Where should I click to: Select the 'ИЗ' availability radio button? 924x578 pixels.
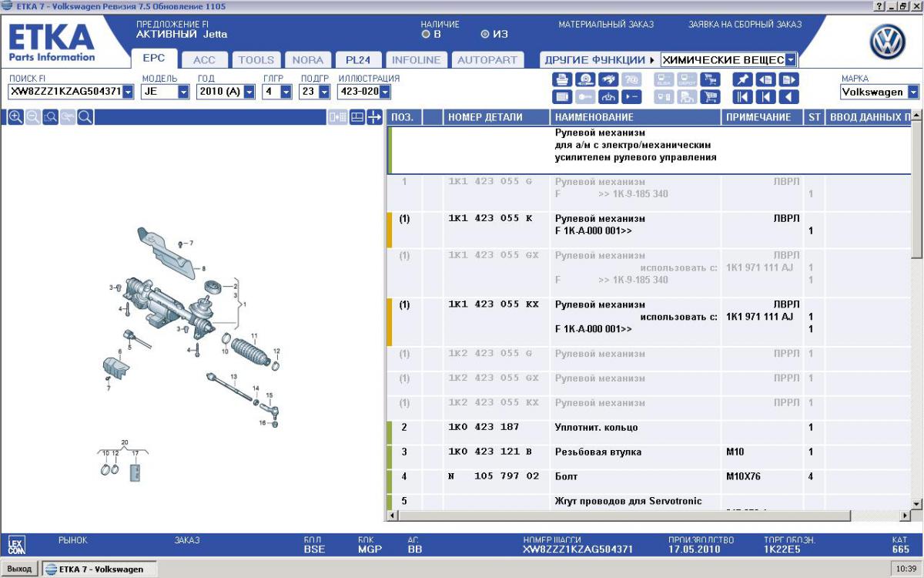[x=485, y=34]
